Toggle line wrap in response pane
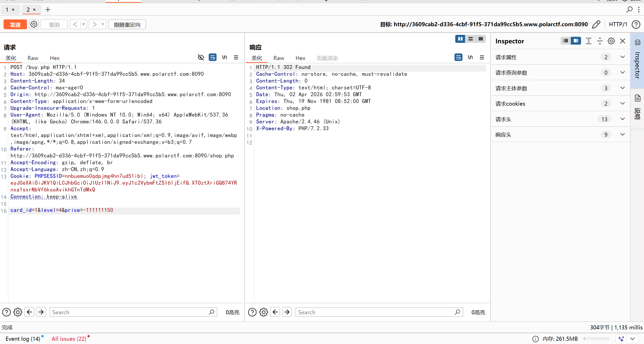644x344 pixels. pos(458,57)
